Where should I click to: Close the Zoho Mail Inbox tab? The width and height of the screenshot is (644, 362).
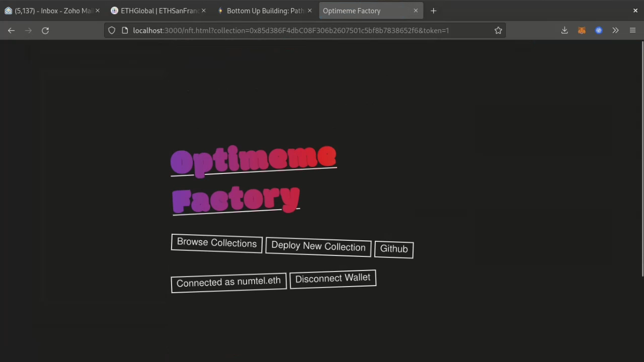[98, 11]
